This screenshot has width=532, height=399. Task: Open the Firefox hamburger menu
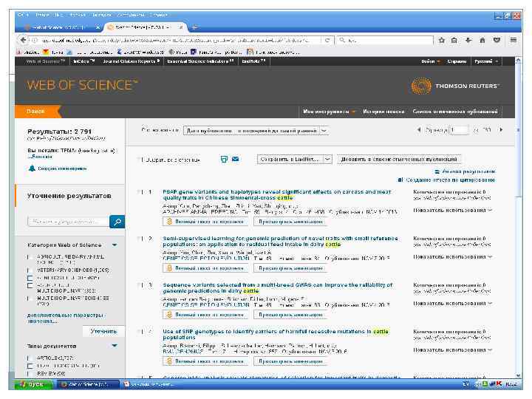[x=514, y=40]
